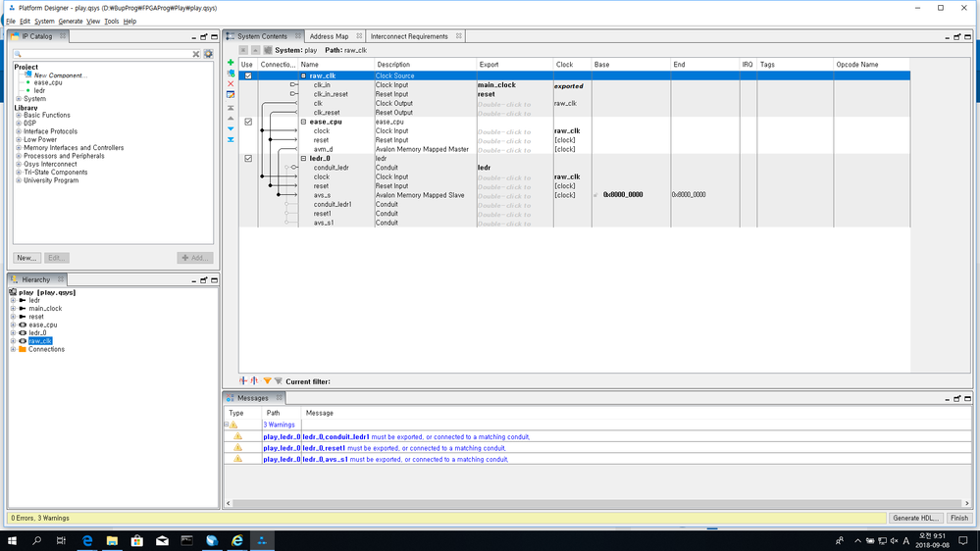The image size is (980, 551).
Task: Clear the IP Catalog search field
Action: point(196,54)
